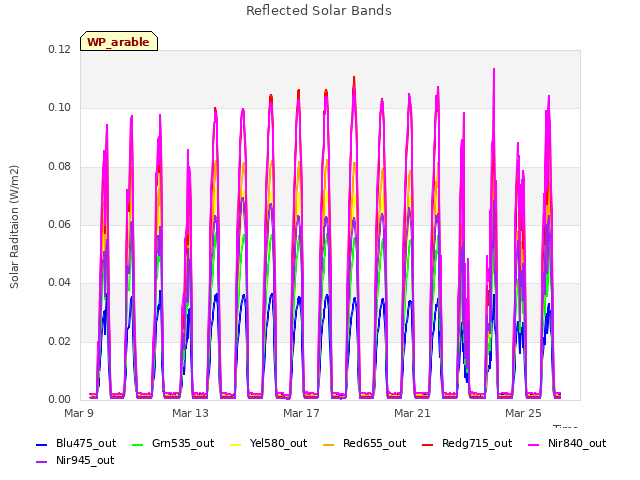Click red color marker beside Redg715_out
This screenshot has height=480, width=640.
pyautogui.click(x=427, y=444)
